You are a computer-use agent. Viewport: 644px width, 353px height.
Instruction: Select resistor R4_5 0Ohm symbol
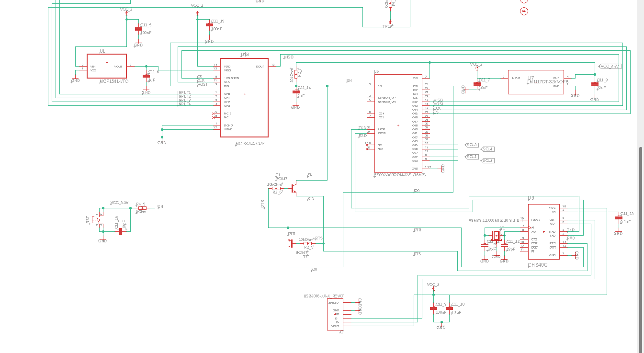pos(142,208)
